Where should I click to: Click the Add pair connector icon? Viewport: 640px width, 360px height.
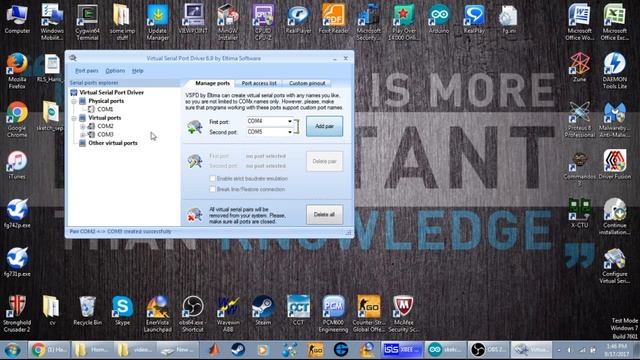coord(195,127)
